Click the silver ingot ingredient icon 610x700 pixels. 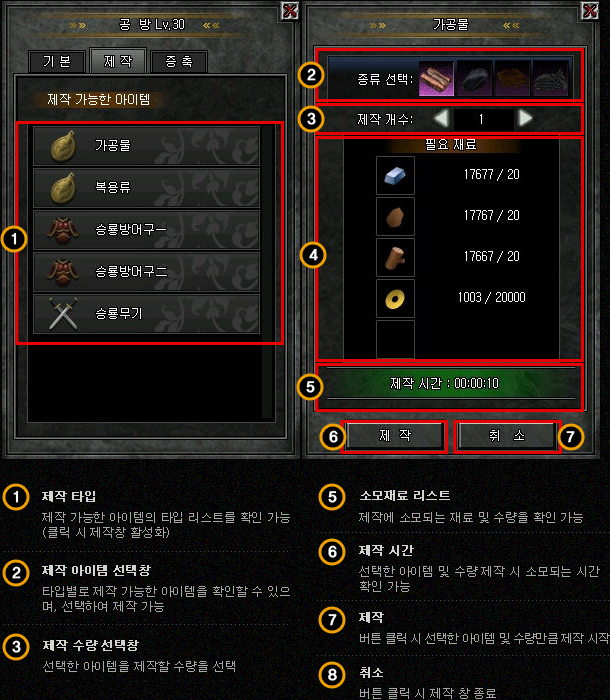(395, 175)
